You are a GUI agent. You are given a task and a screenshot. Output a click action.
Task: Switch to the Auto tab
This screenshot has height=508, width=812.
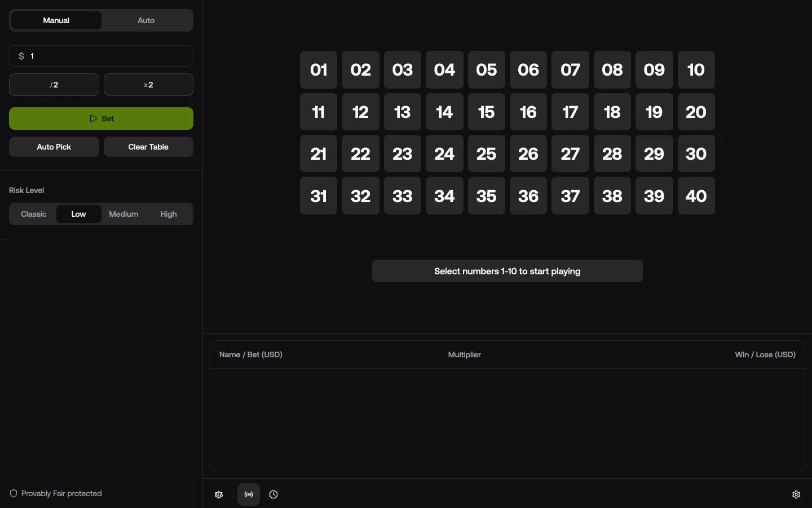point(146,20)
